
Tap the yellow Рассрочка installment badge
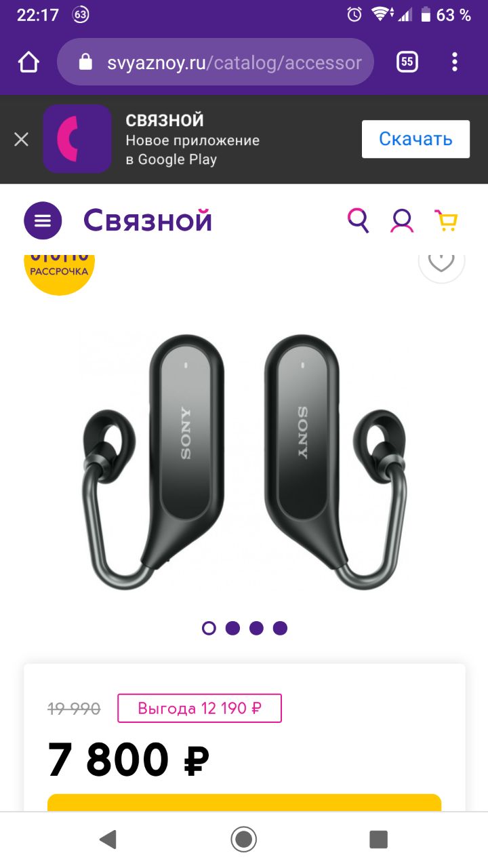tap(60, 271)
